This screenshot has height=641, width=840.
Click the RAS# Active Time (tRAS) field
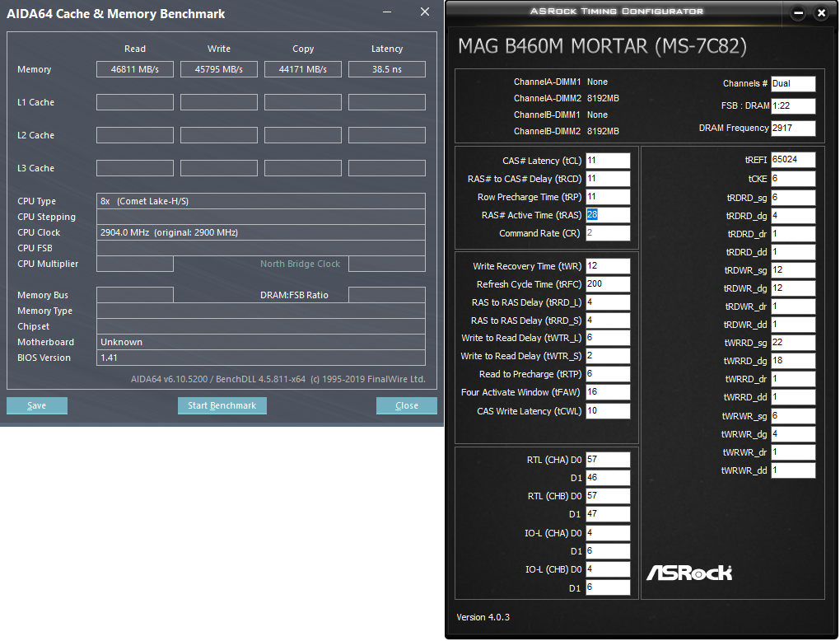608,215
